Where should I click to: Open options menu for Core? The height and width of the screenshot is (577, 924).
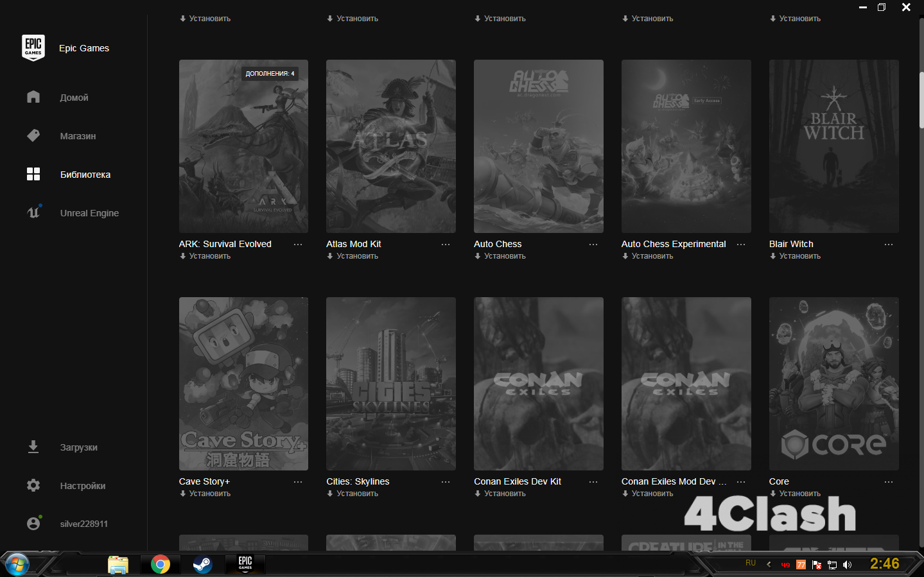[x=889, y=482]
